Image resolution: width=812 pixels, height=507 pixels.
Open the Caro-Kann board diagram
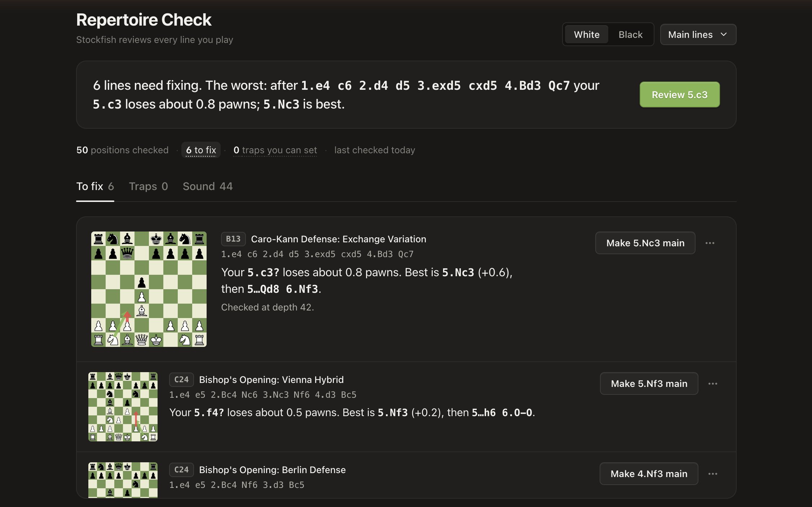(x=149, y=289)
